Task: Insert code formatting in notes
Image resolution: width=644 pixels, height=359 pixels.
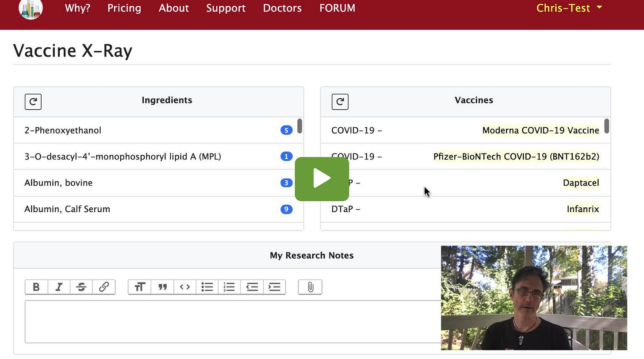Action: pyautogui.click(x=185, y=287)
